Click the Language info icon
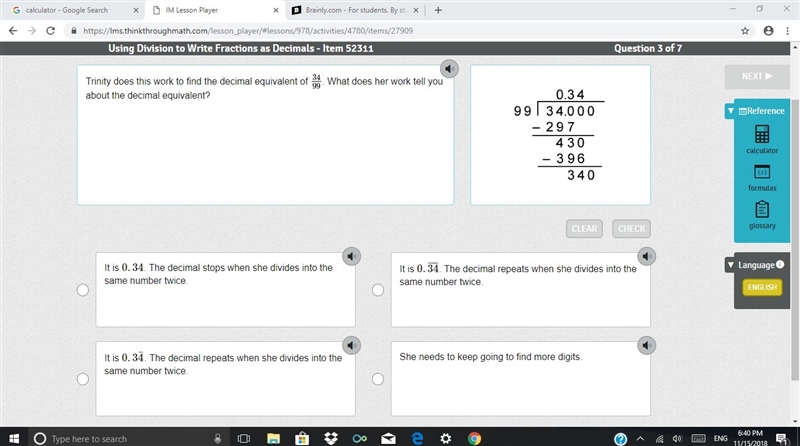Screen dimensions: 800x446 (780, 264)
